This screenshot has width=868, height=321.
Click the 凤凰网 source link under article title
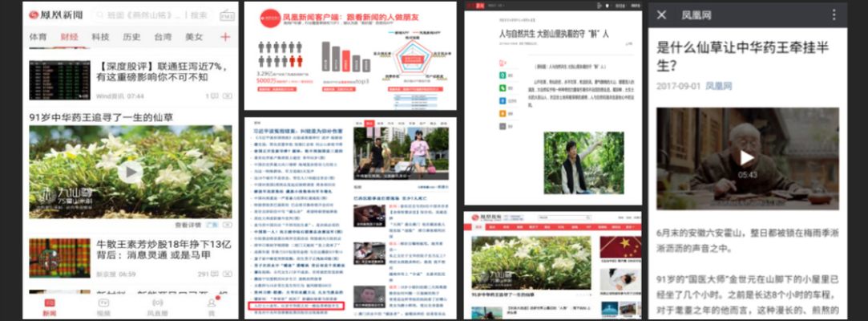click(719, 86)
